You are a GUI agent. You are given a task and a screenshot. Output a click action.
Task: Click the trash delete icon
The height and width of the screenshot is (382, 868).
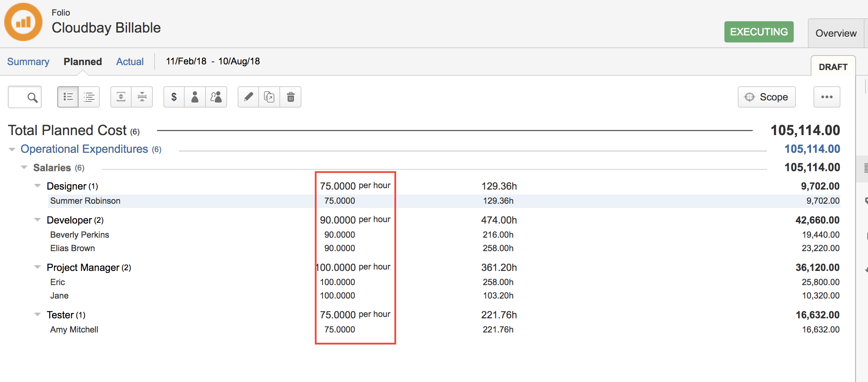290,97
